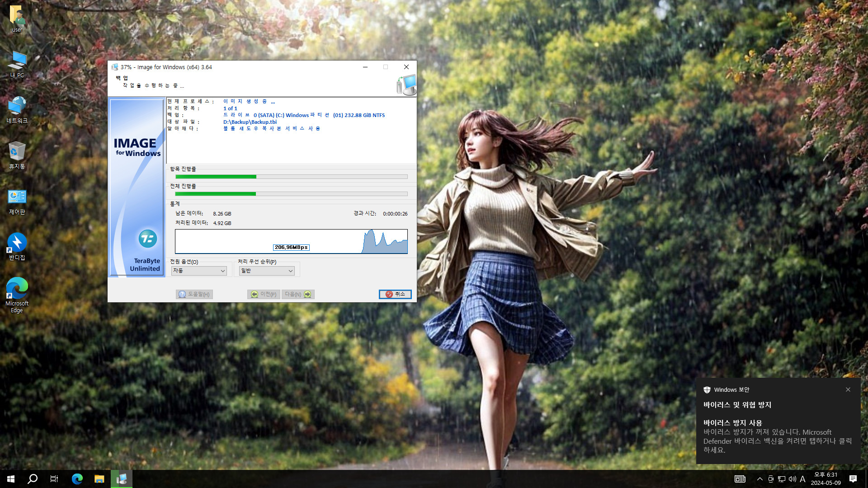This screenshot has width=868, height=488.
Task: Close the Image for Windows dialog
Action: pyautogui.click(x=406, y=67)
